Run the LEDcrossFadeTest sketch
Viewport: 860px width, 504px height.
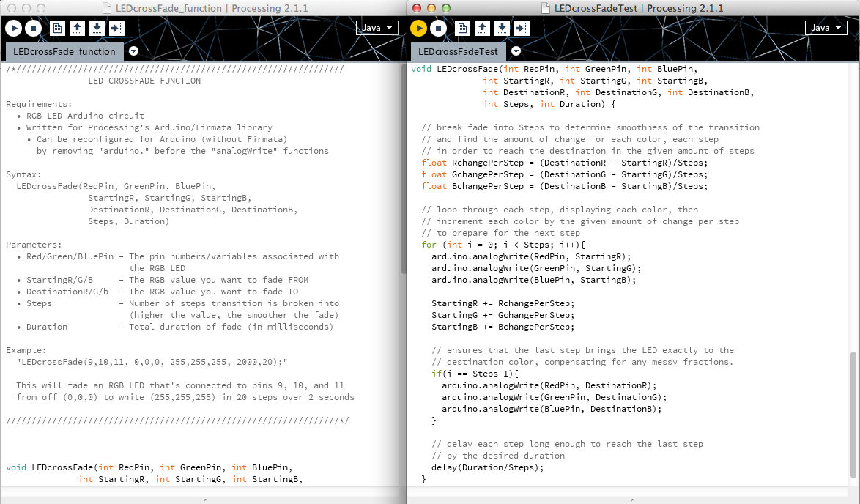click(418, 28)
